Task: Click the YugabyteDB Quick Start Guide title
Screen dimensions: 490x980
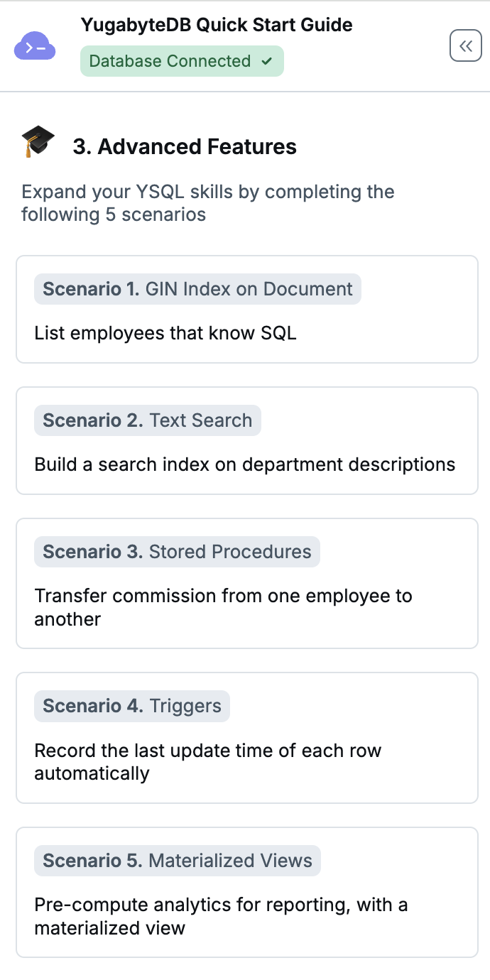Action: [217, 26]
